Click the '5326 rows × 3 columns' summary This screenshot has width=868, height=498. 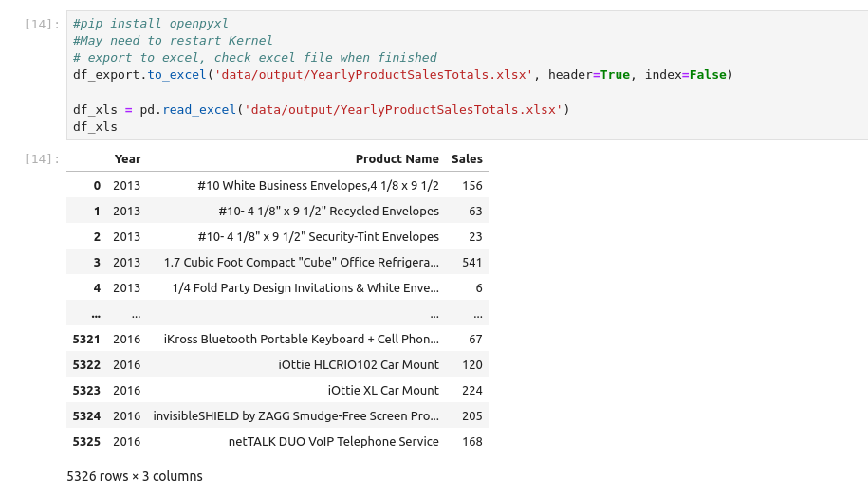click(135, 476)
